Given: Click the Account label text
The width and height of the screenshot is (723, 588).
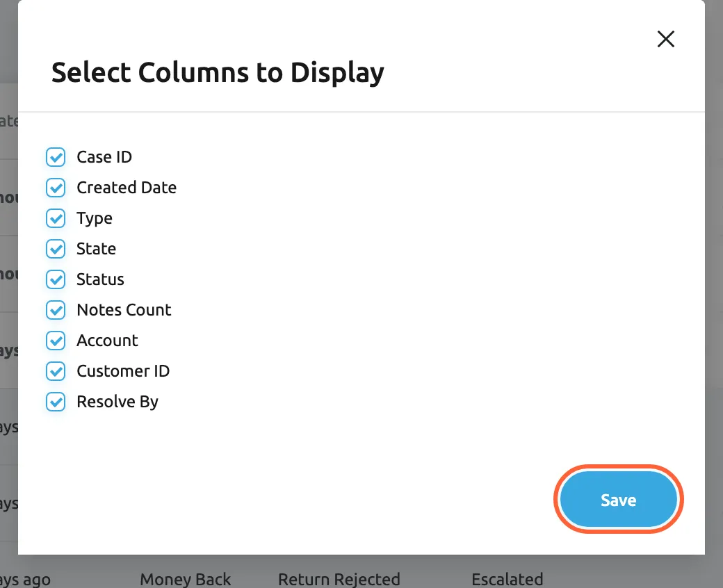Looking at the screenshot, I should click(x=107, y=341).
